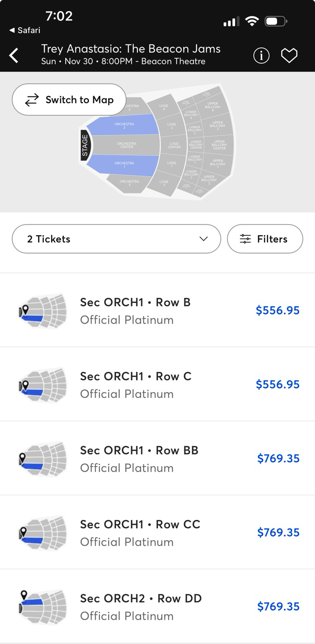
Task: Tap the back arrow icon
Action: [x=14, y=55]
